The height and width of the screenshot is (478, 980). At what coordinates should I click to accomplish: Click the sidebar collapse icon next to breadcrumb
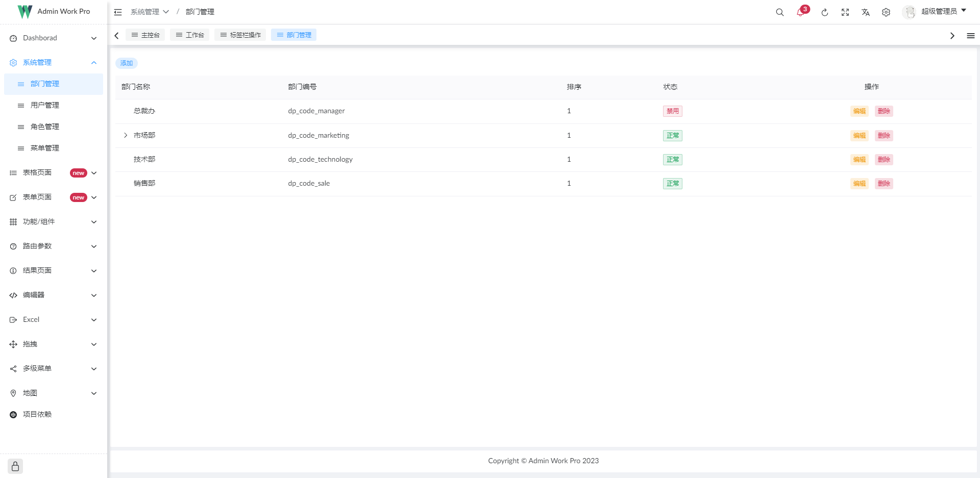(x=118, y=12)
